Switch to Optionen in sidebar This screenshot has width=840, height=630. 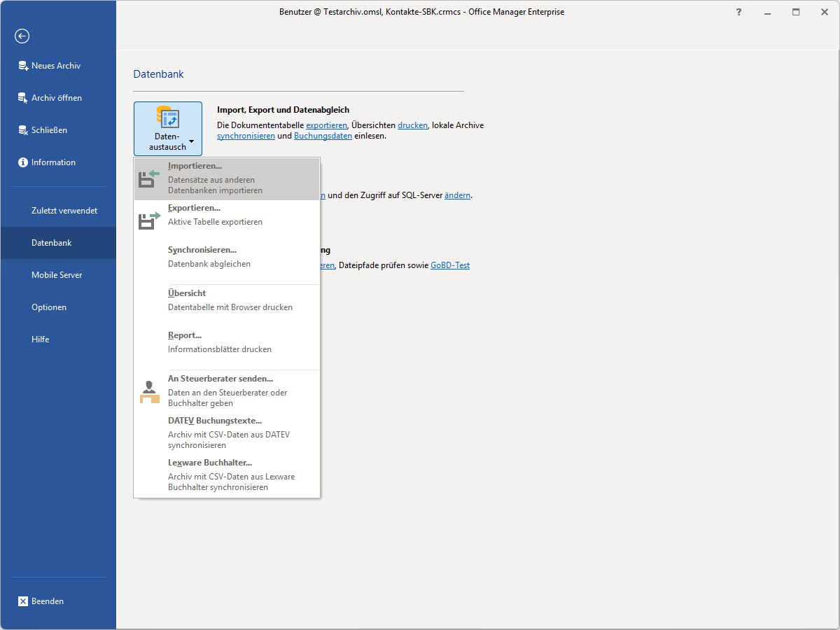pos(49,307)
